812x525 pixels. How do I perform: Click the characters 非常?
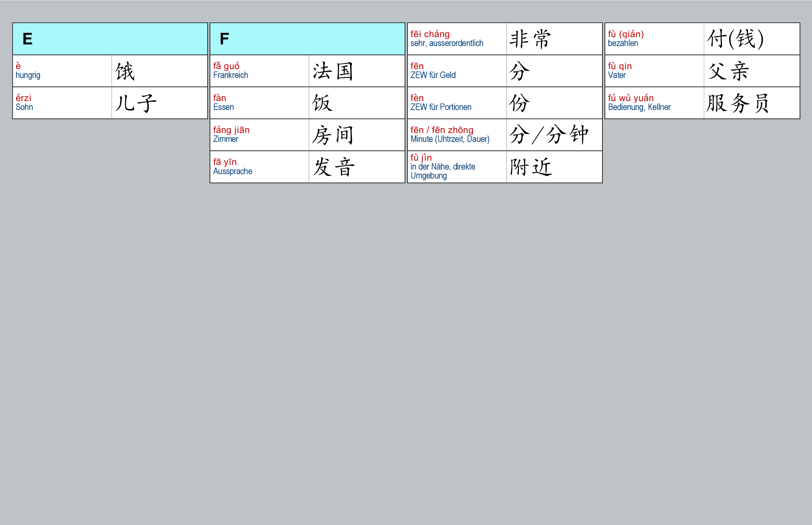[530, 39]
